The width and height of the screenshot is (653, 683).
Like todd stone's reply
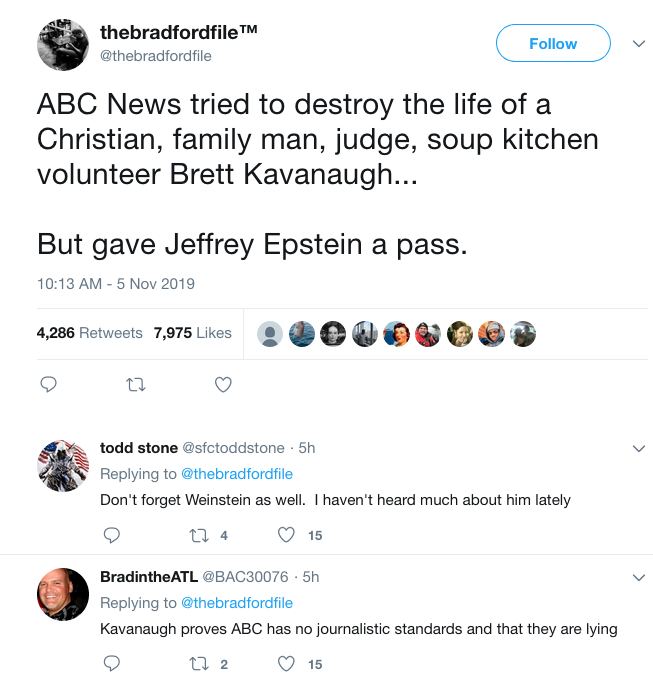(286, 535)
